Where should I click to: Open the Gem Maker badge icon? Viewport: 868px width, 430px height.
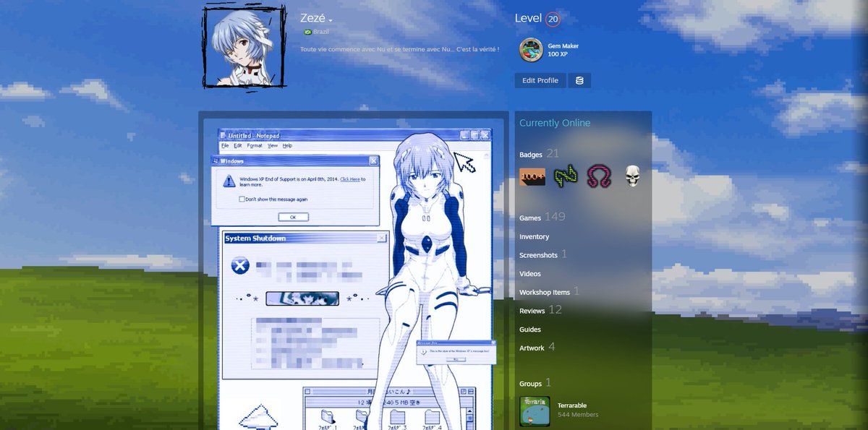click(532, 50)
